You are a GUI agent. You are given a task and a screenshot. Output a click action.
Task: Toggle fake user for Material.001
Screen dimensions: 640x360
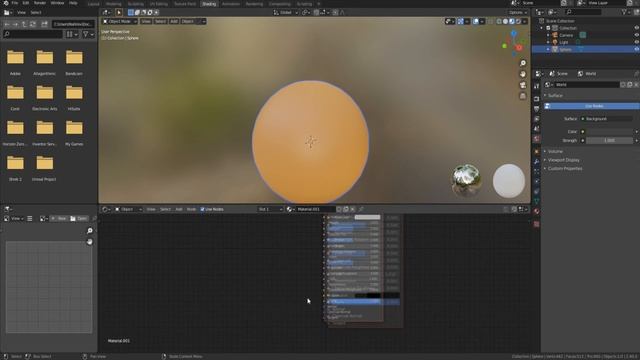pyautogui.click(x=339, y=209)
